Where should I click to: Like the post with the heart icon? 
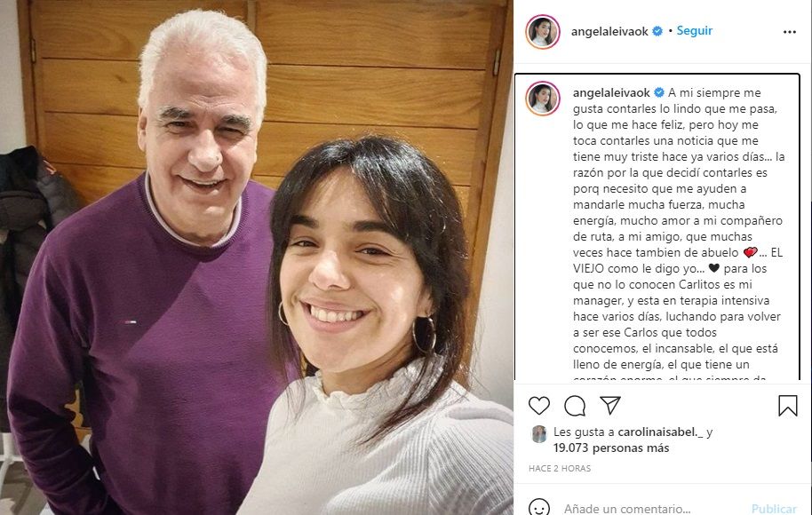tap(539, 405)
